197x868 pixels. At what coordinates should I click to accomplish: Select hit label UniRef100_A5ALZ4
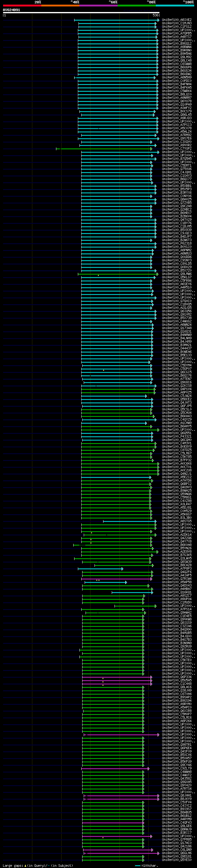pos(177,132)
